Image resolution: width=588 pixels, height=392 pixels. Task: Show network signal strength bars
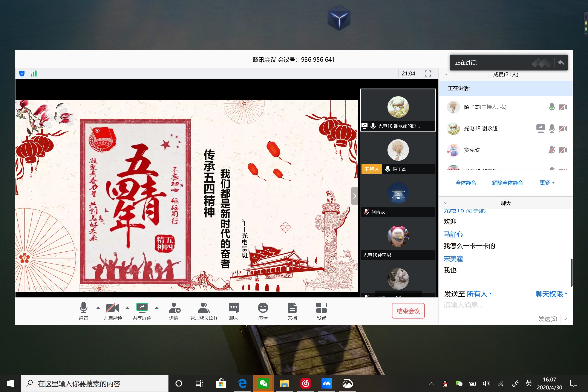pyautogui.click(x=34, y=73)
